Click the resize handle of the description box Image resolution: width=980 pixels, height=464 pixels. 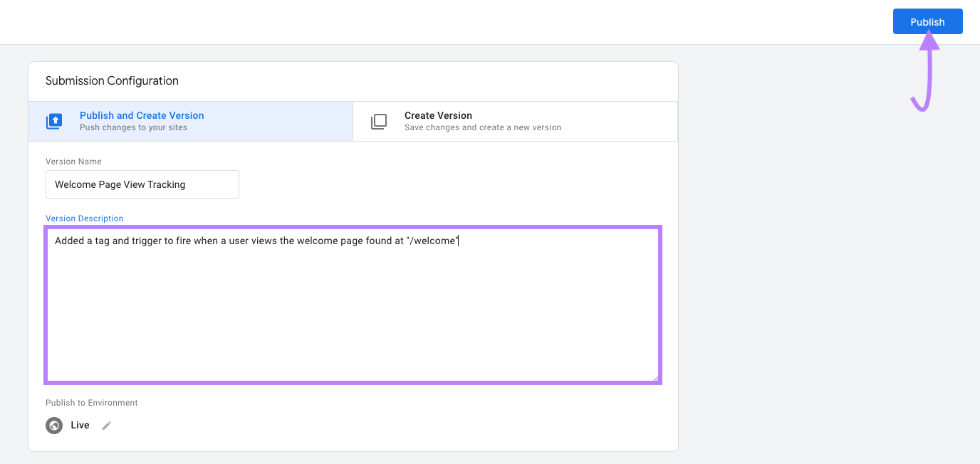(655, 377)
